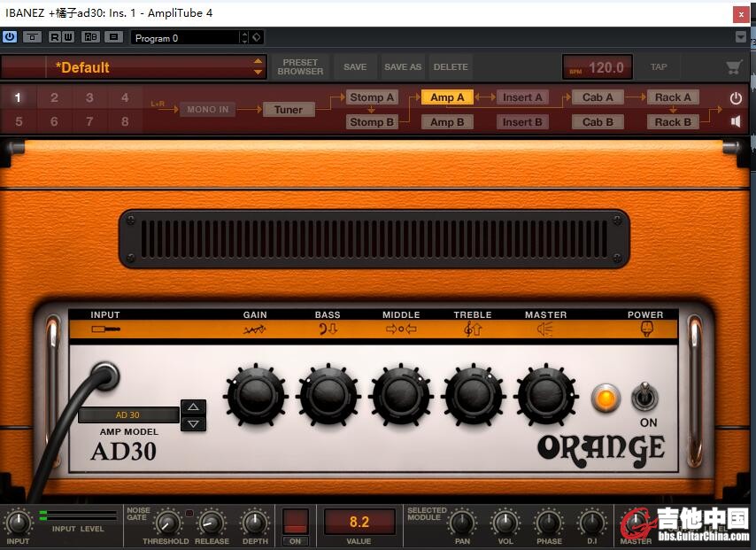This screenshot has height=550, width=756.
Task: Toggle the noise gate ON button
Action: click(295, 540)
